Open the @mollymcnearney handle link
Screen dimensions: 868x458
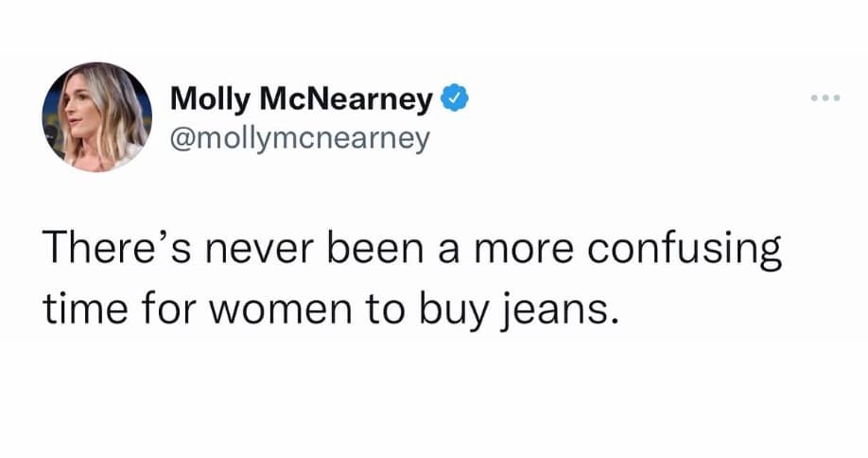tap(300, 137)
